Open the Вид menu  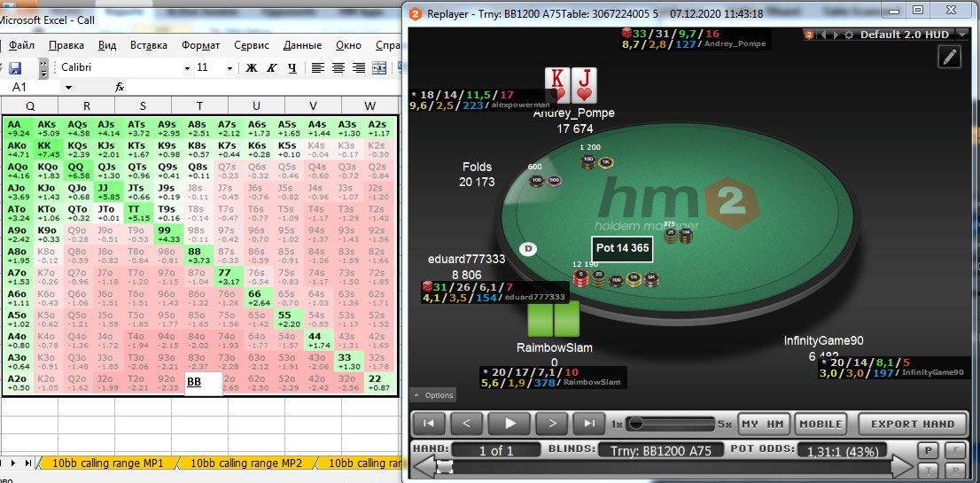click(x=107, y=45)
